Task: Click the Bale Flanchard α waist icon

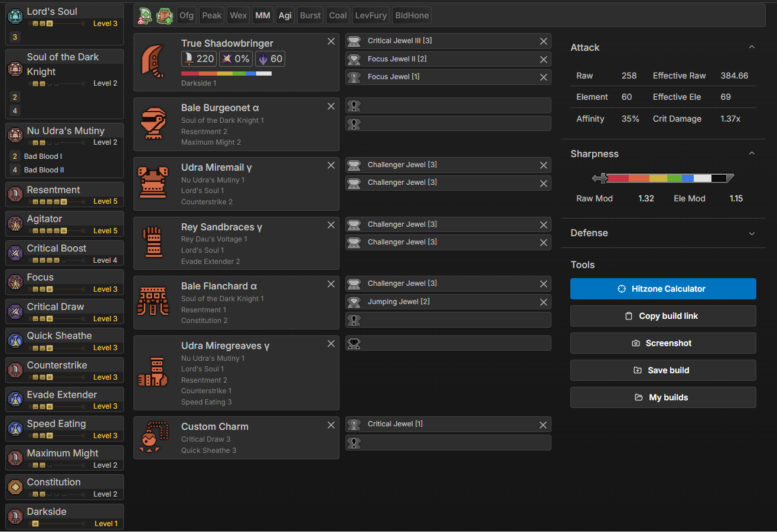Action: click(152, 301)
